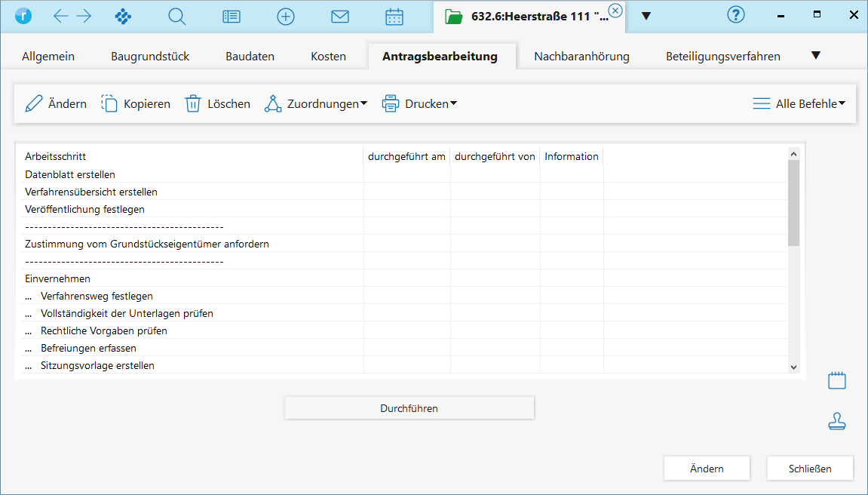The height and width of the screenshot is (495, 868).
Task: Click the Kopieren toolbar button
Action: point(136,103)
